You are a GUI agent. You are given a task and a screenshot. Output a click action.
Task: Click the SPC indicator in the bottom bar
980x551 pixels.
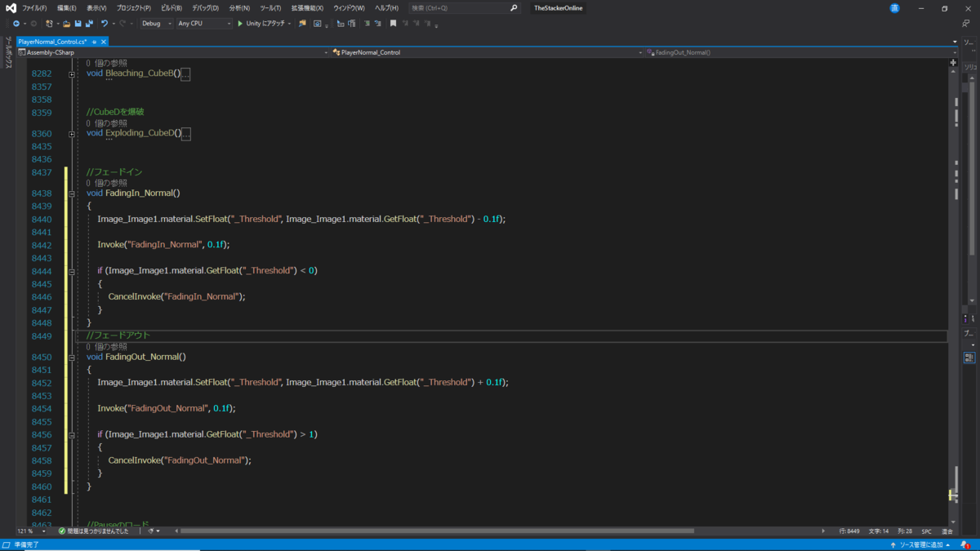click(926, 531)
